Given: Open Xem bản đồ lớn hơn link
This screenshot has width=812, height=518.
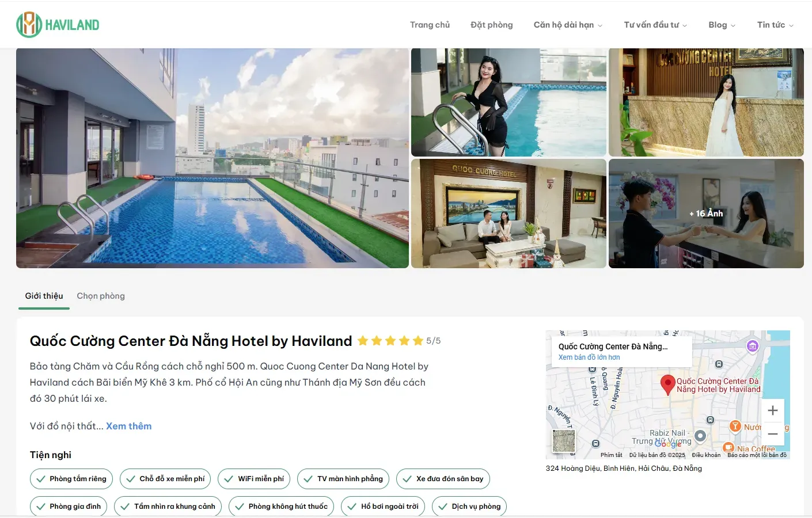Looking at the screenshot, I should [589, 357].
